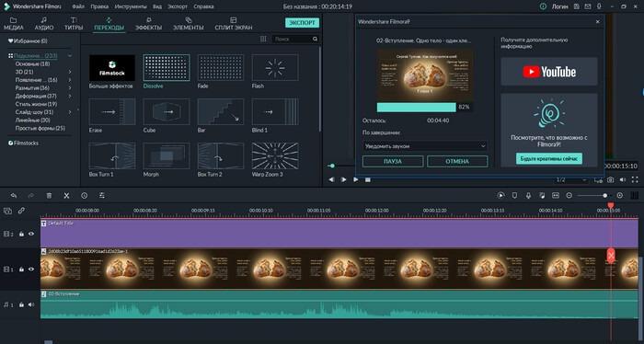
Task: Take a snapshot with the camera icon
Action: click(x=611, y=179)
